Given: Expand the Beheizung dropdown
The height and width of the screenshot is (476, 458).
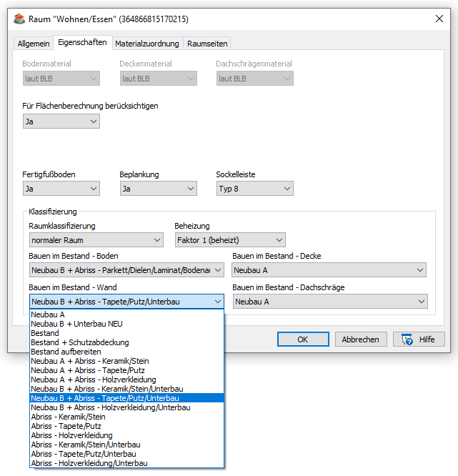Looking at the screenshot, I should (229, 240).
